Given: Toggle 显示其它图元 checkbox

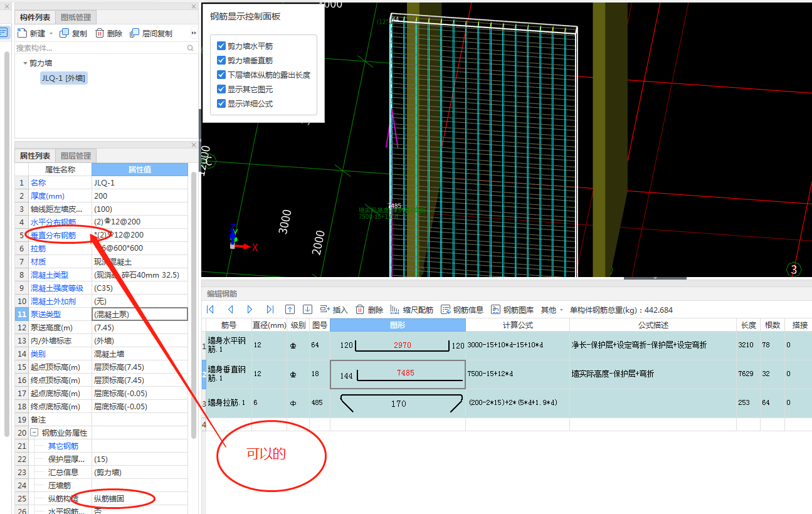Looking at the screenshot, I should pyautogui.click(x=221, y=89).
